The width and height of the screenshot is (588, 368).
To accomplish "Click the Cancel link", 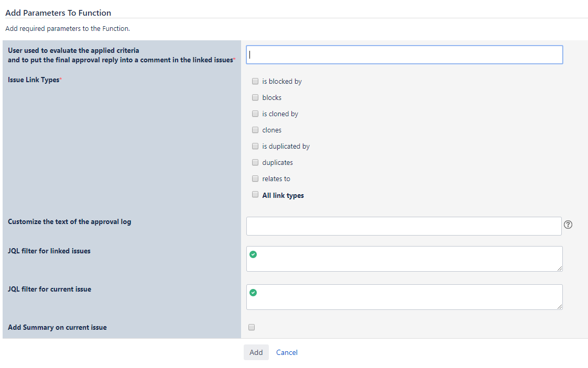I will pos(287,352).
